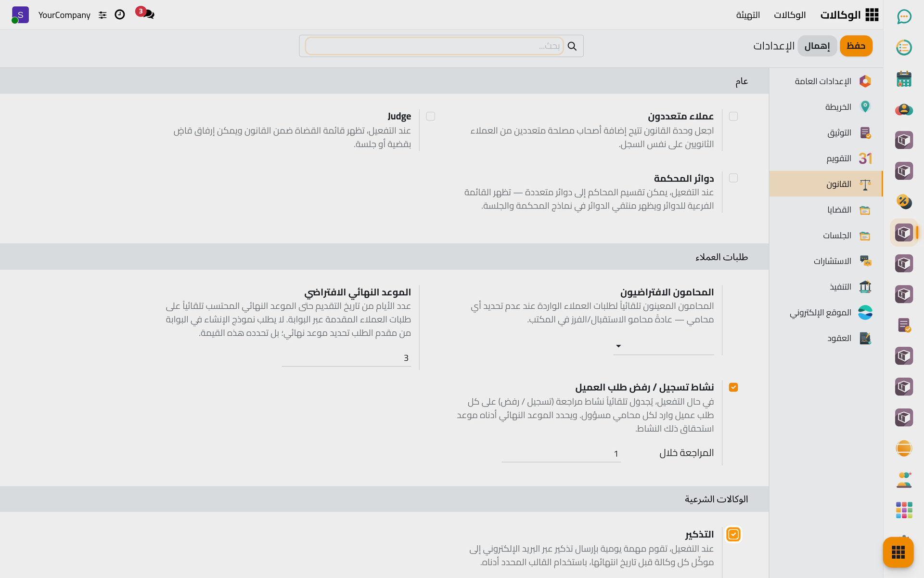
Task: Uncheck the التذكير checkbox
Action: pos(733,534)
